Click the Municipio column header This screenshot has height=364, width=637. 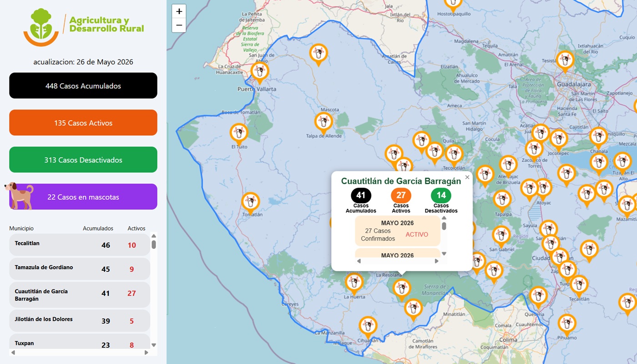tap(21, 228)
